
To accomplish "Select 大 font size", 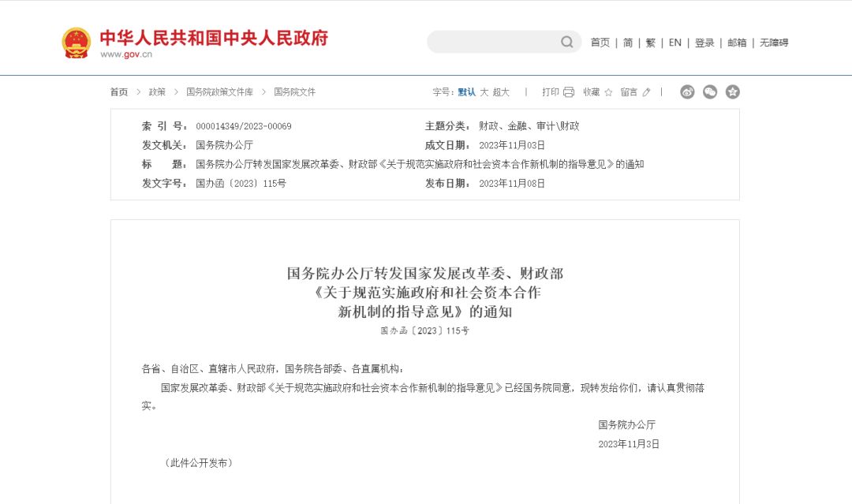I will (484, 92).
